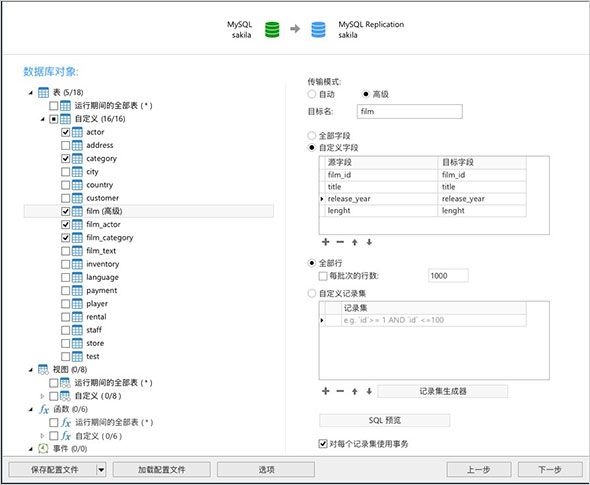Move field mapping down with arrow icon
This screenshot has width=590, height=485.
369,242
